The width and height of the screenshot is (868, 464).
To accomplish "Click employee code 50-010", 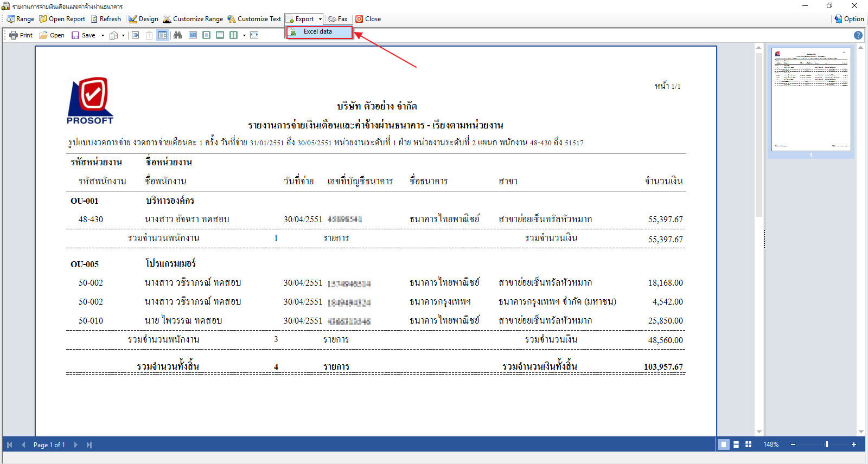I will click(x=91, y=321).
